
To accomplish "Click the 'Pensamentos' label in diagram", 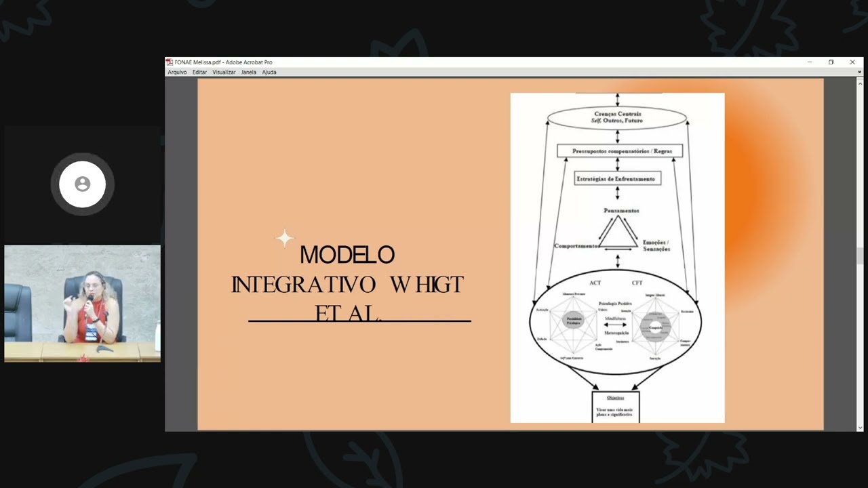I will pos(621,211).
